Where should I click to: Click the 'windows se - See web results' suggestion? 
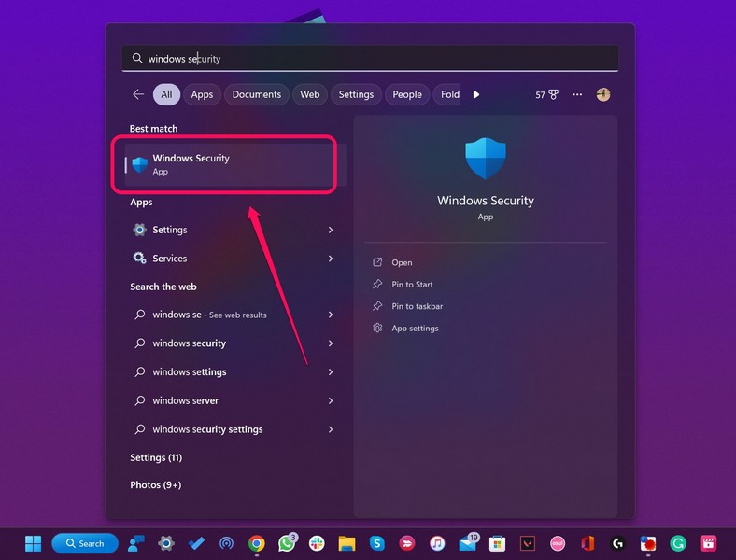tap(209, 315)
